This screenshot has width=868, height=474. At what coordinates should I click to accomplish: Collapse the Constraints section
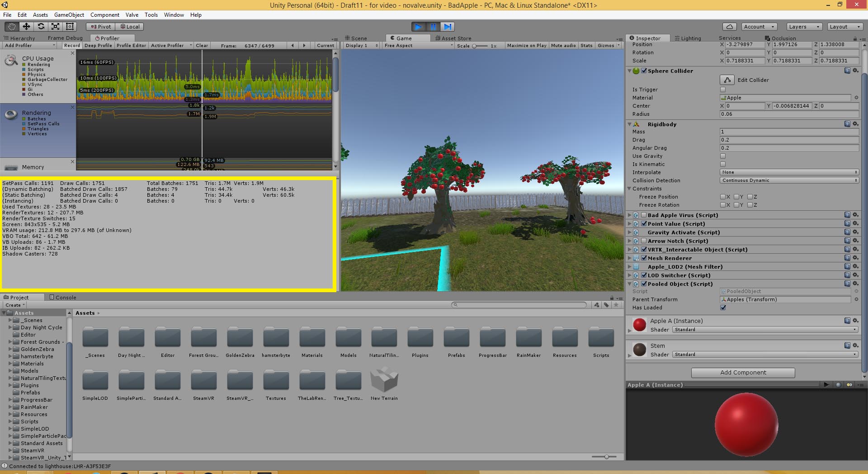[629, 189]
